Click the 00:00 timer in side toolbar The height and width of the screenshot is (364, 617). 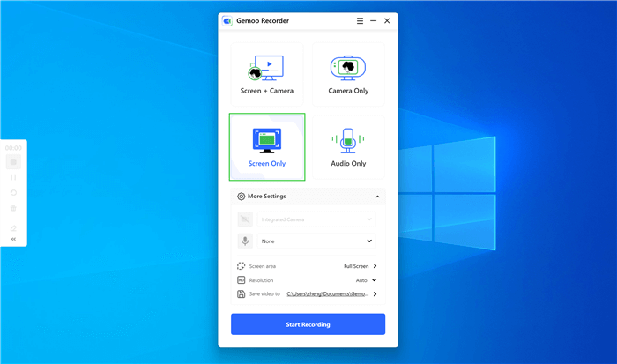pos(13,148)
